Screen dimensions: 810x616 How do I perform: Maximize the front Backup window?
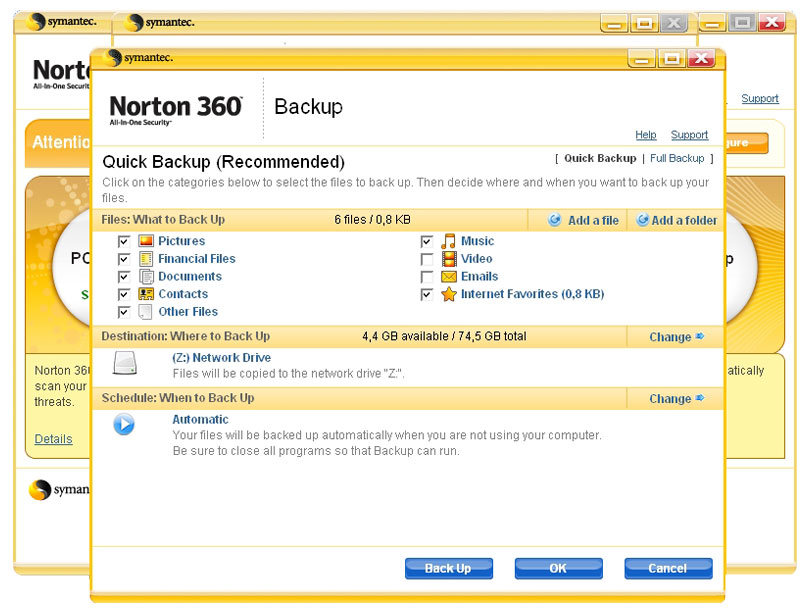click(x=672, y=58)
